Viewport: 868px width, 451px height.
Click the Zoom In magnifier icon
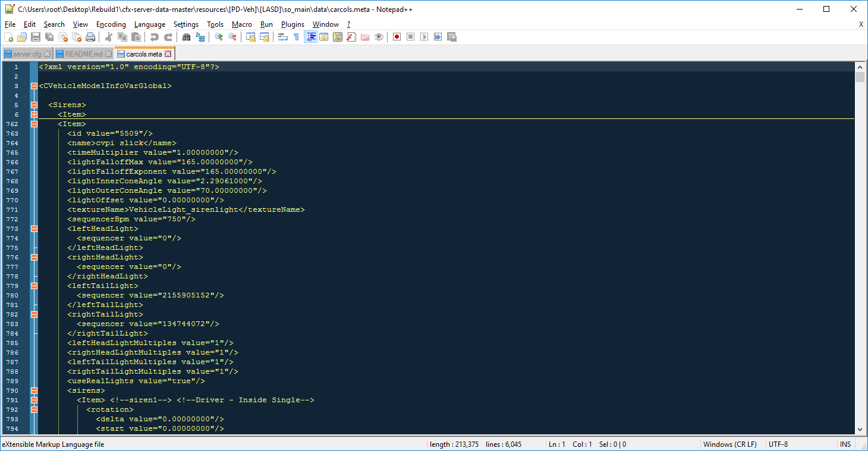point(218,37)
